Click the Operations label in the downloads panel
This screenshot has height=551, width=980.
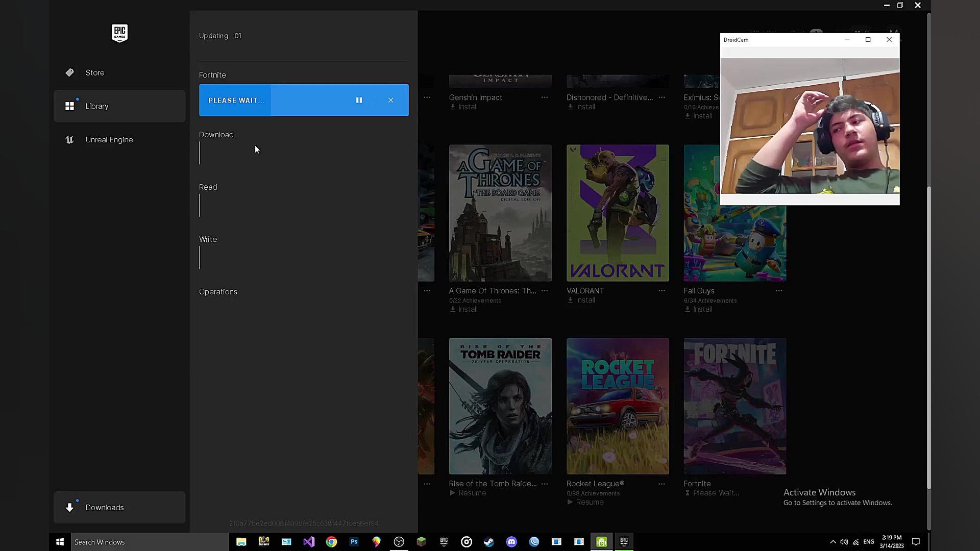click(218, 292)
